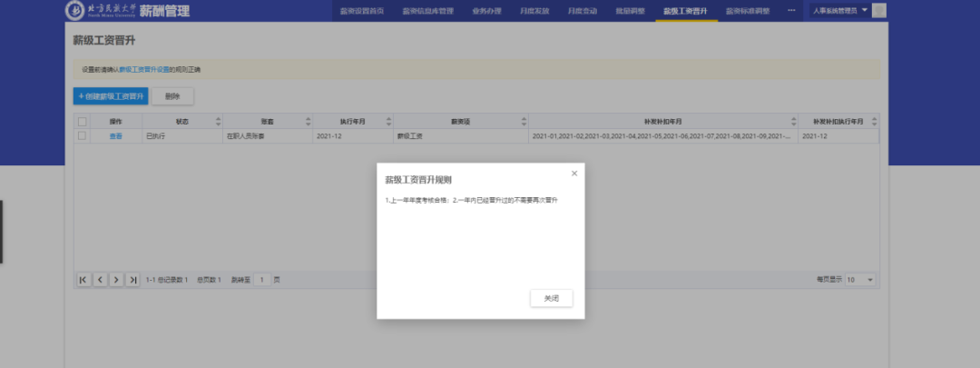Click the 2021-01,2021-02 补发补扣年月 cell
Viewport: 980px width, 368px height.
[x=663, y=135]
